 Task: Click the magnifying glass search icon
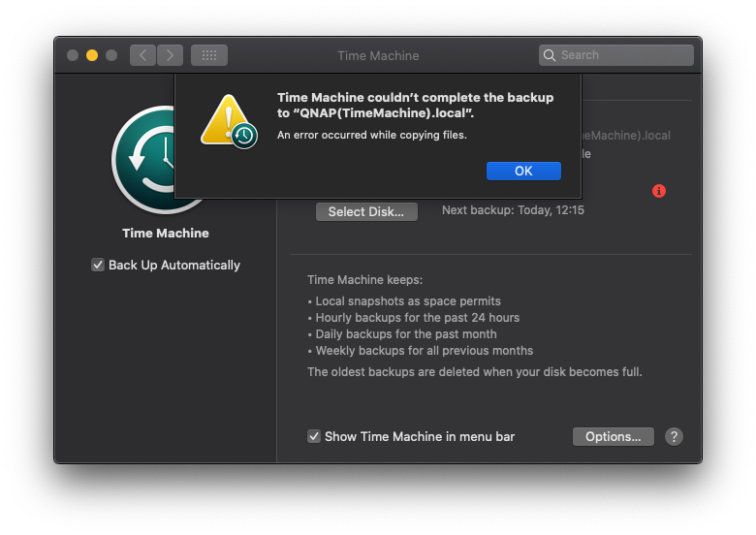[550, 55]
